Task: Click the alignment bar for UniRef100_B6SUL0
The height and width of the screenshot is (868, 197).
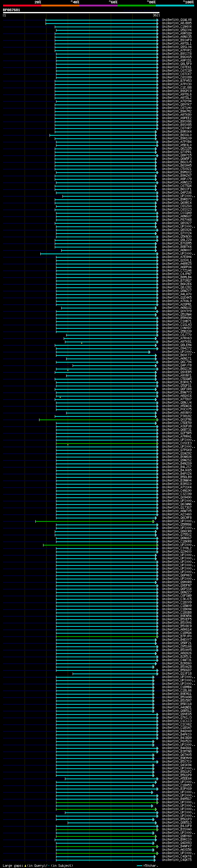Action: coord(103,135)
